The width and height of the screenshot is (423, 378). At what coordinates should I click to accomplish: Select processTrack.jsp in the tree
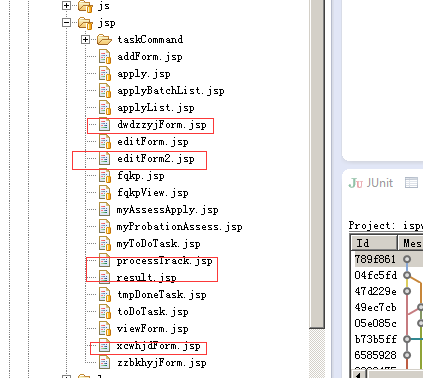[x=164, y=261]
